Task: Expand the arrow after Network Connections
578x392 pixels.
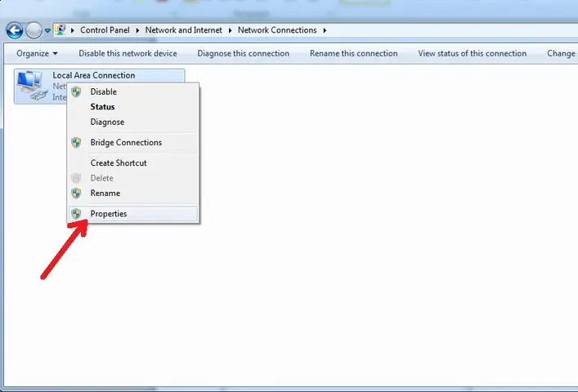Action: click(325, 30)
